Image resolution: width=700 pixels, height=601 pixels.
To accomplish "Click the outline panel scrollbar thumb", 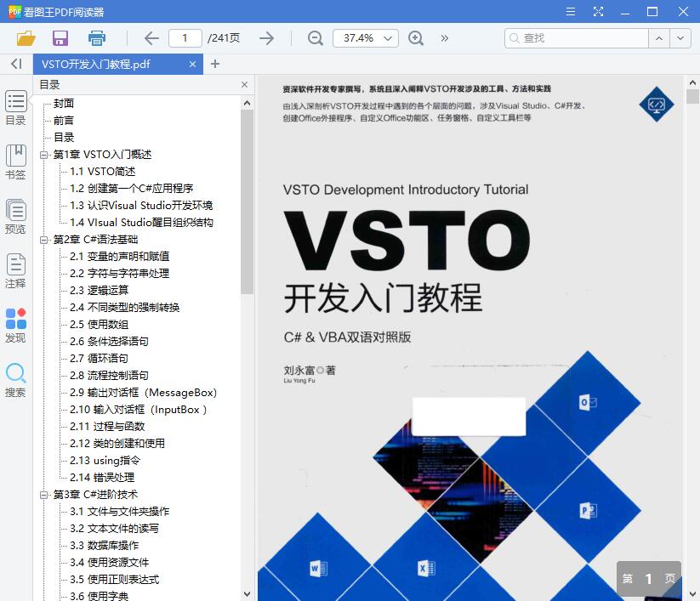I will pos(247,201).
